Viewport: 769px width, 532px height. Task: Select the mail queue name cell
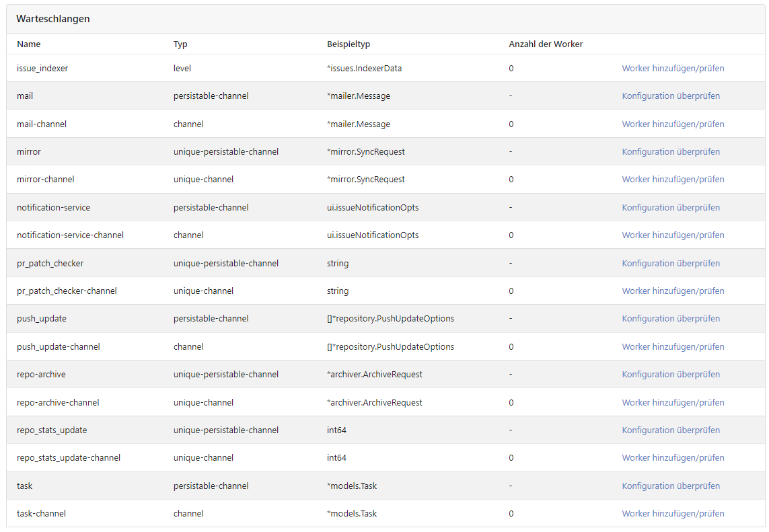(24, 96)
